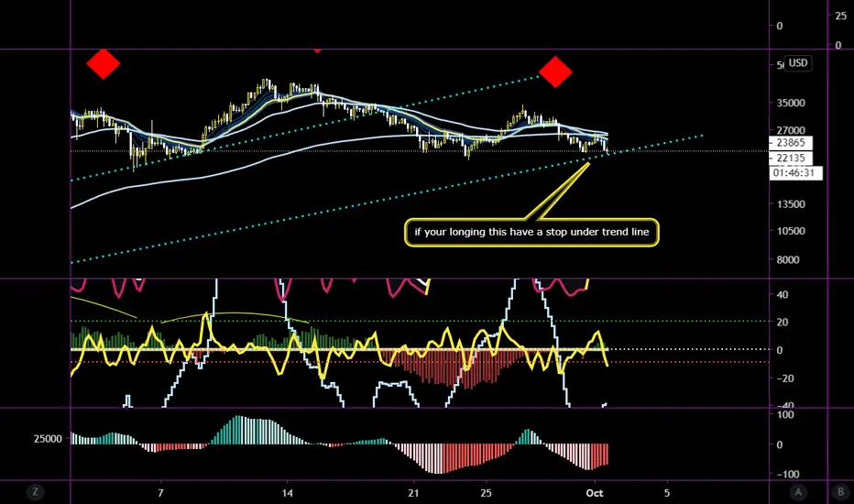Click the Oct label on time axis
This screenshot has width=854, height=504.
tap(594, 493)
